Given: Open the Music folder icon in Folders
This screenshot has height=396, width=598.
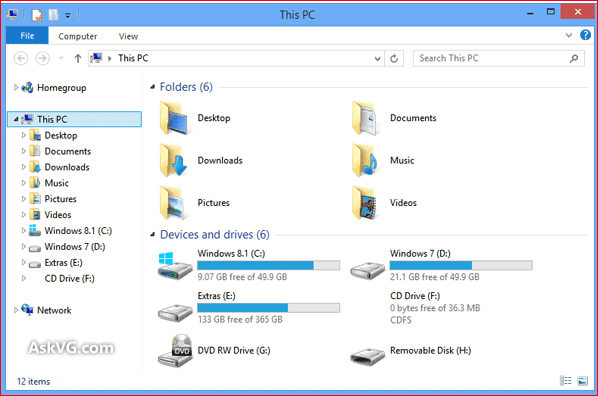Looking at the screenshot, I should 366,160.
